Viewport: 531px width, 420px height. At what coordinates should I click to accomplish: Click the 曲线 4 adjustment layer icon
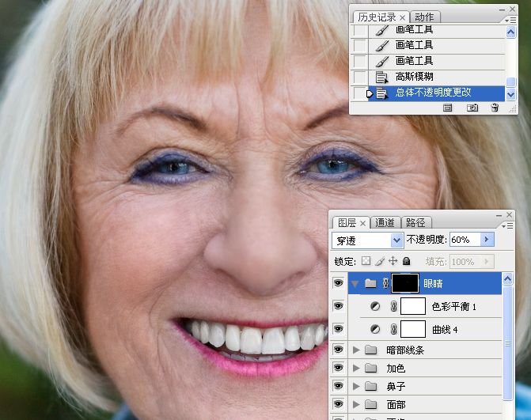(375, 329)
